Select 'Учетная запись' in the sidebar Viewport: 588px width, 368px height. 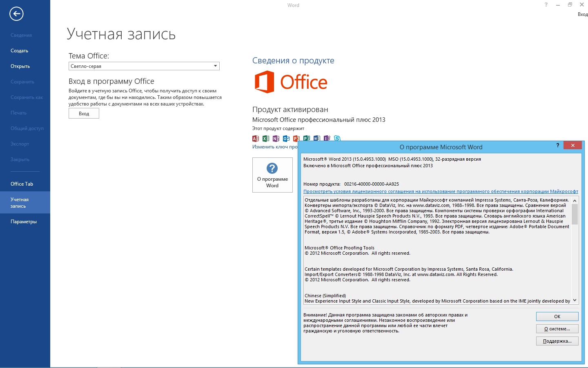(x=25, y=202)
